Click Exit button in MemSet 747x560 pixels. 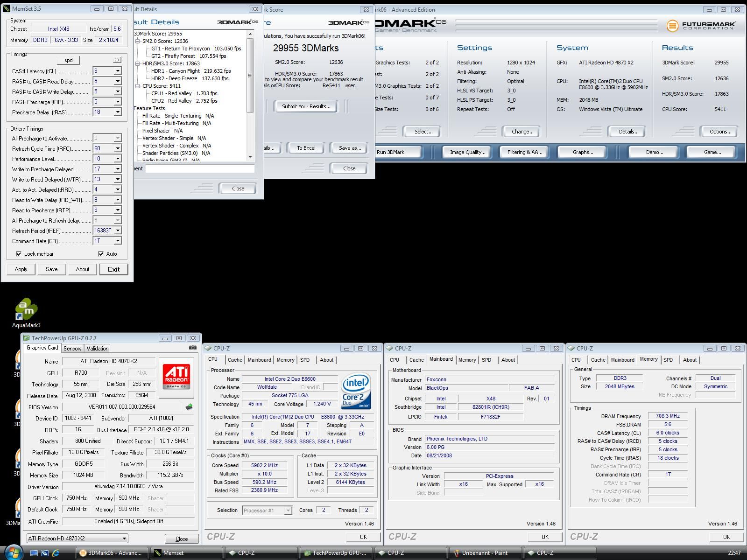[x=114, y=269]
